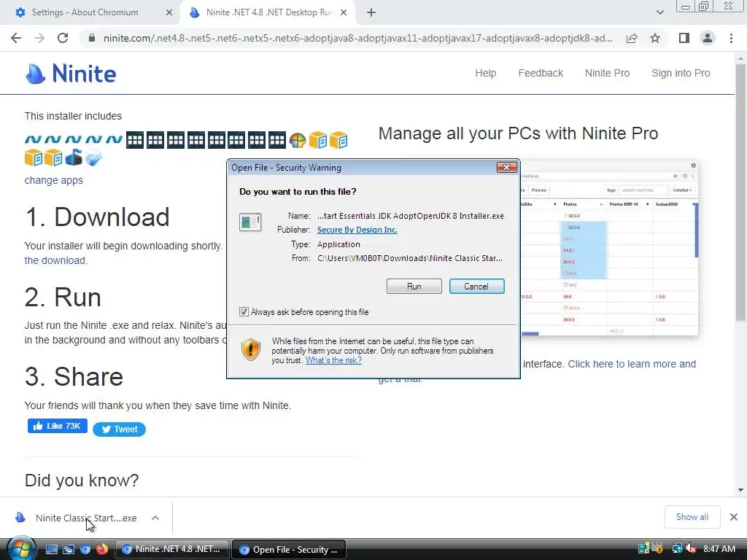Viewport: 747px width, 560px height.
Task: Click the 8:47 AM clock
Action: coord(719,548)
